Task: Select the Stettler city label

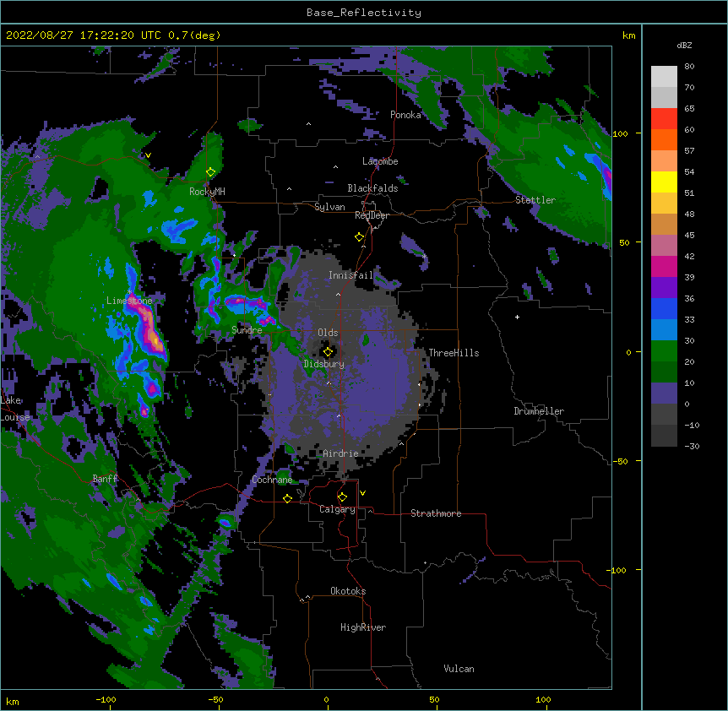Action: [x=535, y=200]
